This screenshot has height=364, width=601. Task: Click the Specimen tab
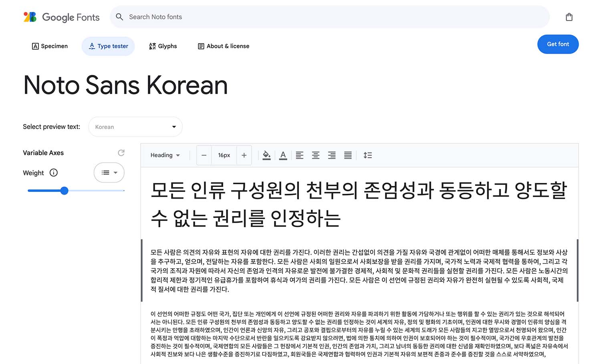click(x=50, y=46)
